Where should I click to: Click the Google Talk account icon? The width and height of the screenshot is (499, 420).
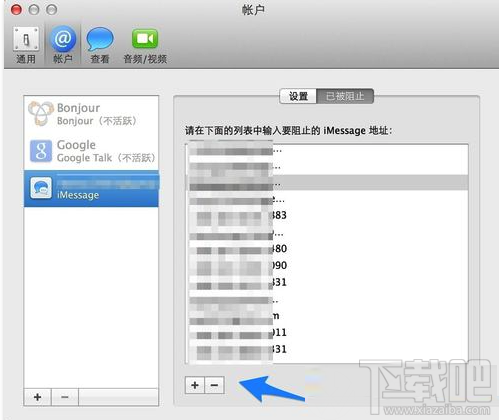[41, 151]
